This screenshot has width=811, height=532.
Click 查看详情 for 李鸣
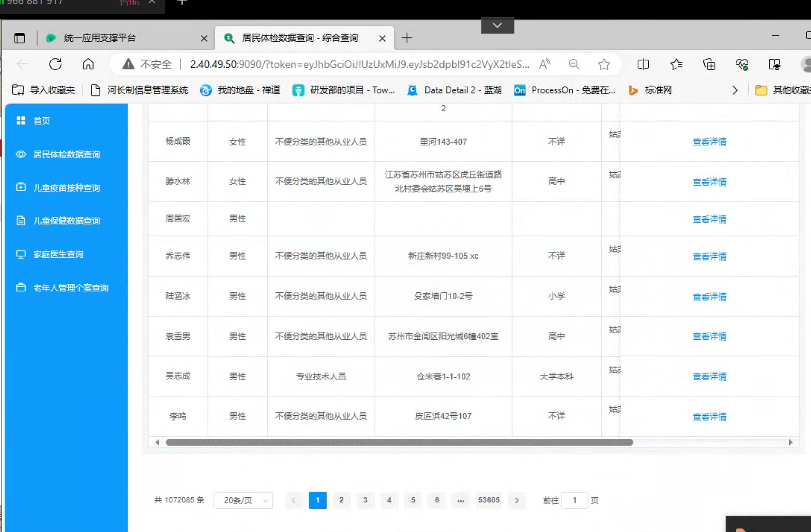709,417
